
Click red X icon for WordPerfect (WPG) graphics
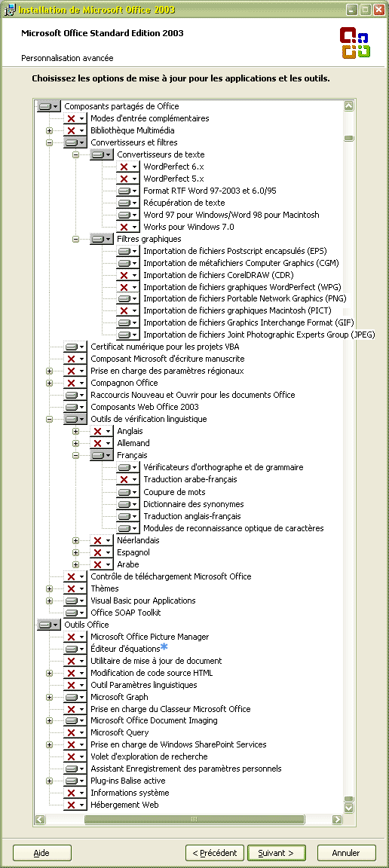tap(124, 287)
